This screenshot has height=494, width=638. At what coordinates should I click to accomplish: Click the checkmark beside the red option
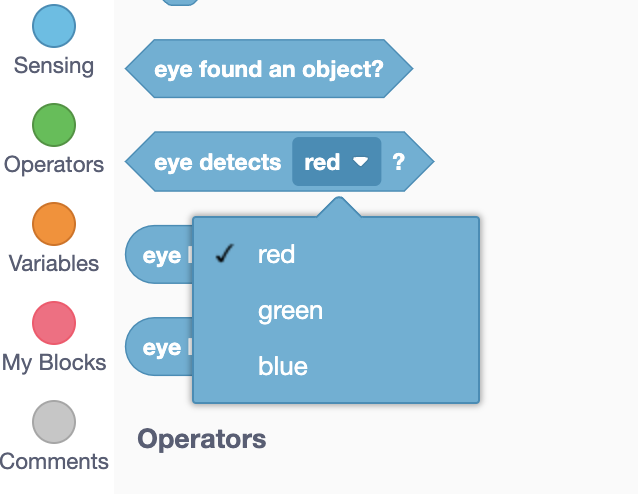[225, 254]
